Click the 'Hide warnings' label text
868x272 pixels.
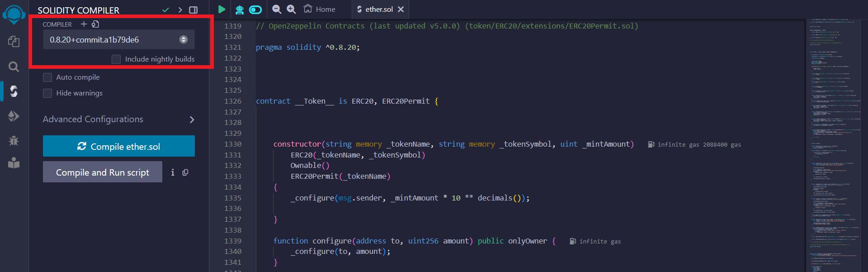coord(80,93)
